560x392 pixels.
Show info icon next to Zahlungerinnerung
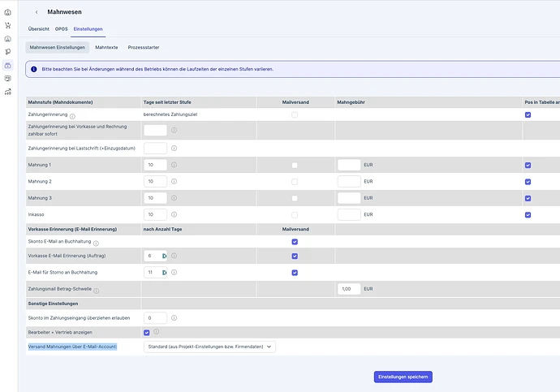[x=72, y=116]
